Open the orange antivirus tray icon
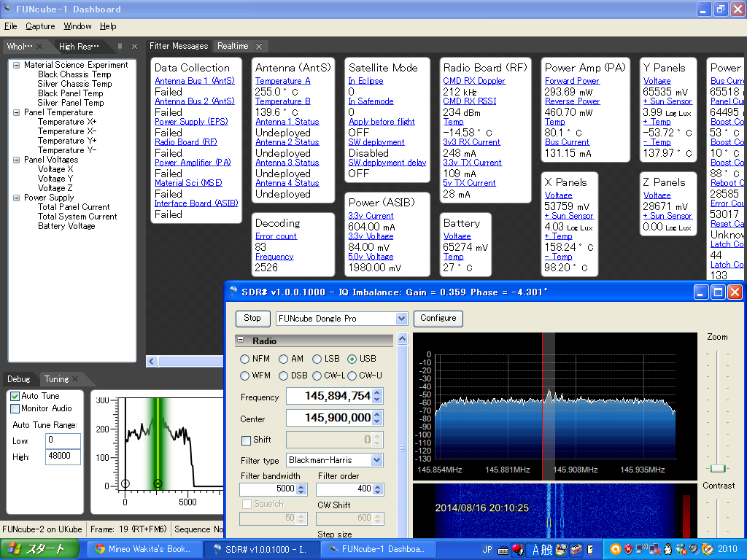Image resolution: width=747 pixels, height=560 pixels. pyautogui.click(x=615, y=550)
